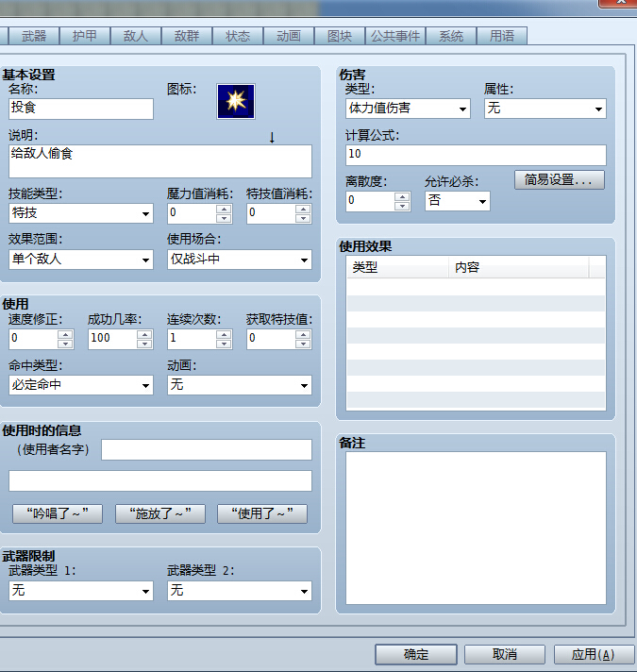Decrease 获取特技值 with down arrow
The width and height of the screenshot is (637, 672).
pos(303,344)
